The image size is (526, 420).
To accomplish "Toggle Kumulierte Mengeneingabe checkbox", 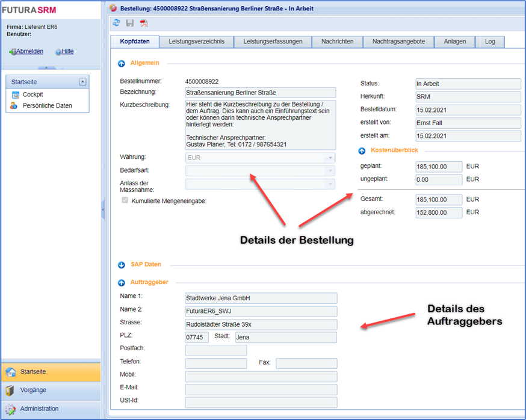I will [125, 200].
